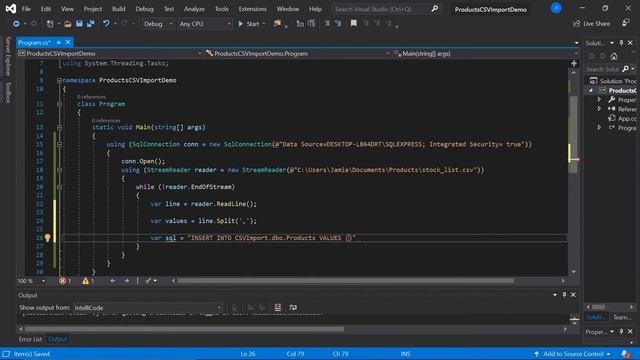640x360 pixels.
Task: Click the Open File folder icon
Action: tap(68, 24)
